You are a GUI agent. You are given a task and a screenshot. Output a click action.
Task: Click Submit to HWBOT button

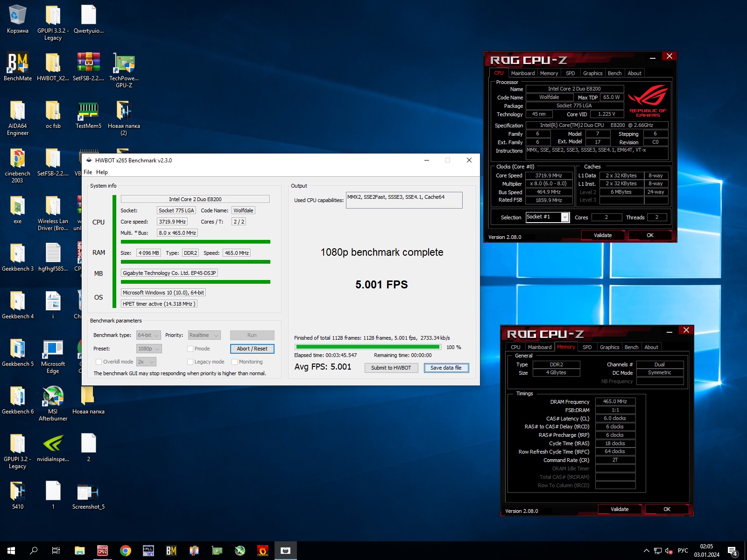coord(391,368)
